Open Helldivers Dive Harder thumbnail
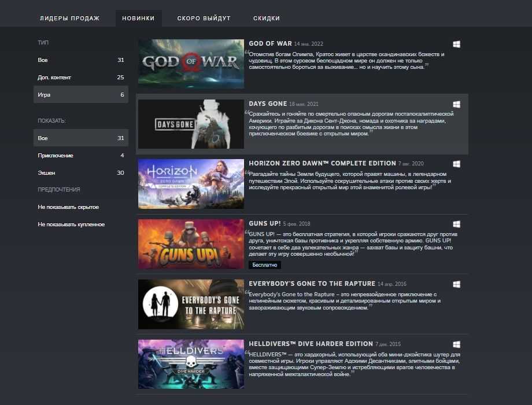Image resolution: width=532 pixels, height=405 pixels. [x=191, y=365]
